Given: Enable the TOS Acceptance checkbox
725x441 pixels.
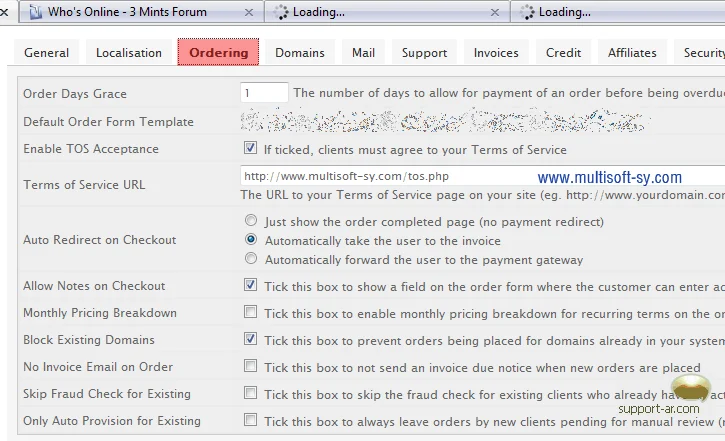Looking at the screenshot, I should coord(250,149).
